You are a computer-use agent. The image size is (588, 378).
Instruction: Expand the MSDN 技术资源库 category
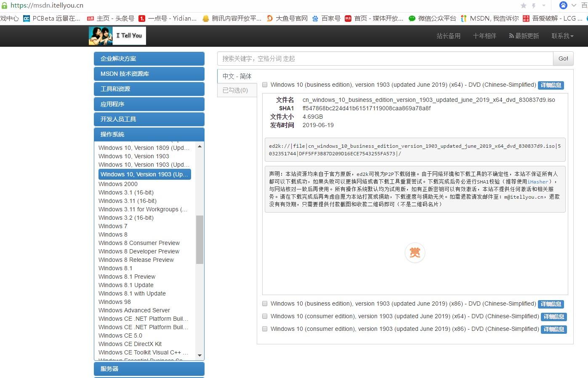point(149,74)
